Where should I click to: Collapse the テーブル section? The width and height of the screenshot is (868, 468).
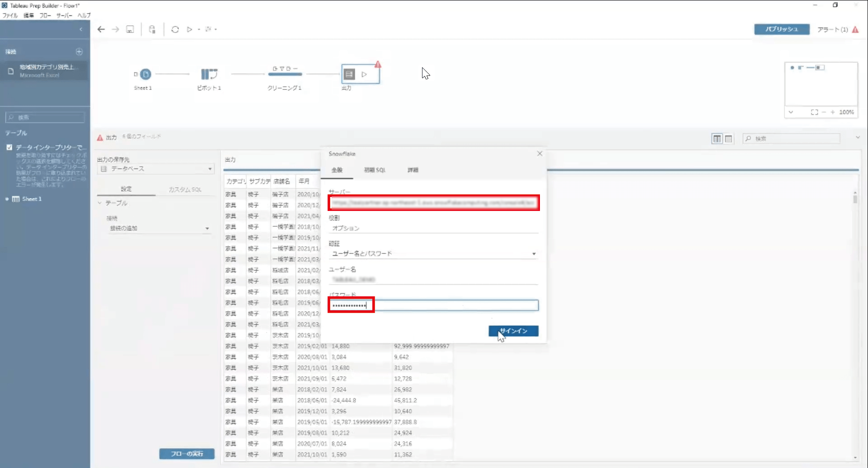(100, 203)
